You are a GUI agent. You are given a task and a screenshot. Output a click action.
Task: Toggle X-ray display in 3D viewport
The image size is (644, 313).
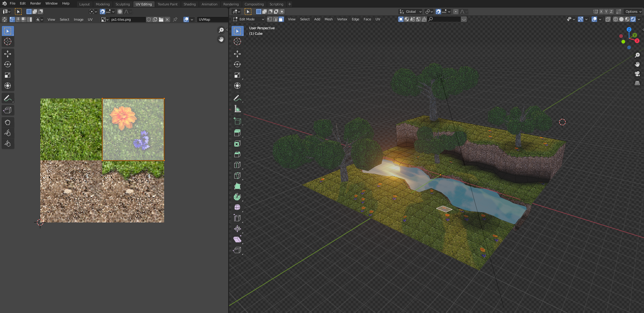(608, 19)
